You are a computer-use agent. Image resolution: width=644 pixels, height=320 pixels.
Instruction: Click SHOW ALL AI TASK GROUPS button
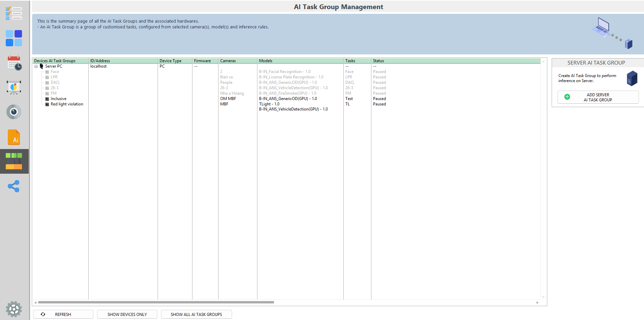point(196,314)
